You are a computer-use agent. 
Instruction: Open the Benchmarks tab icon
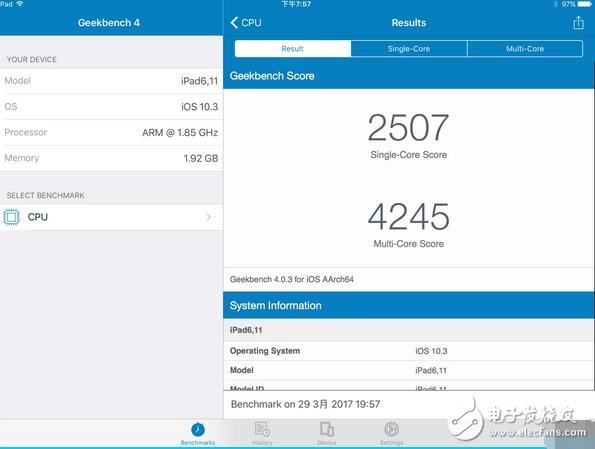pyautogui.click(x=198, y=430)
